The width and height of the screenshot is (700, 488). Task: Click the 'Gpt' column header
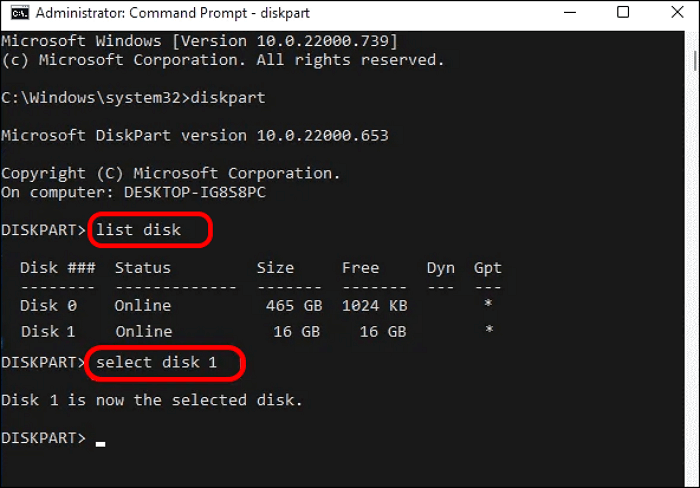pos(487,268)
